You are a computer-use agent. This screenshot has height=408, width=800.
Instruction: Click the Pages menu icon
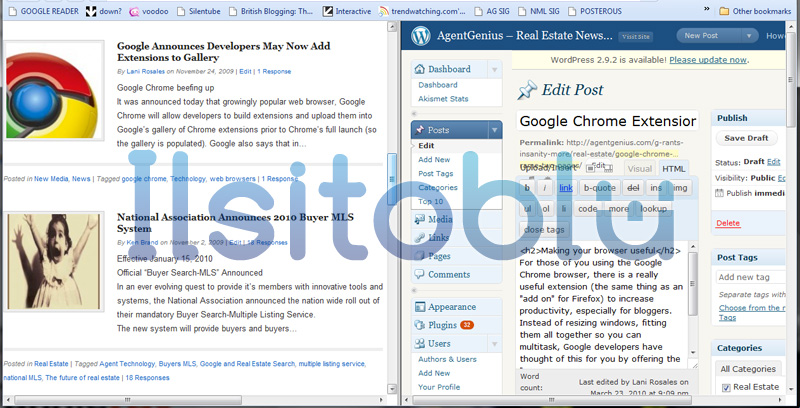419,256
